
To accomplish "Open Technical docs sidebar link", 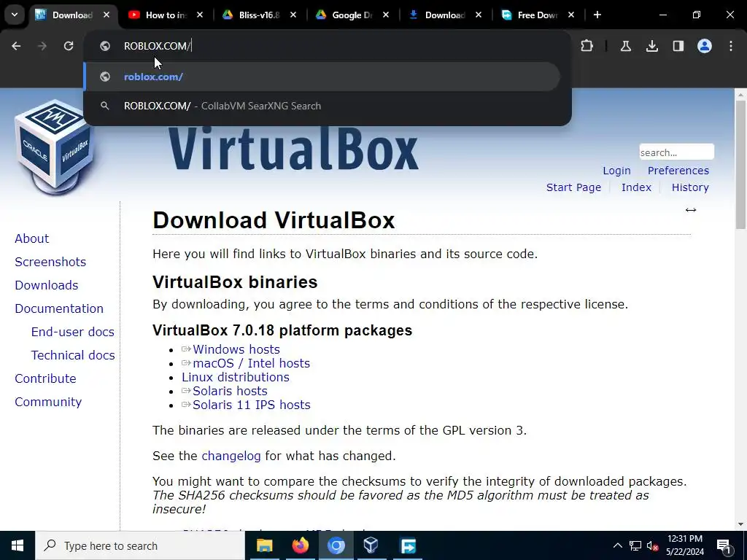I will (x=73, y=355).
